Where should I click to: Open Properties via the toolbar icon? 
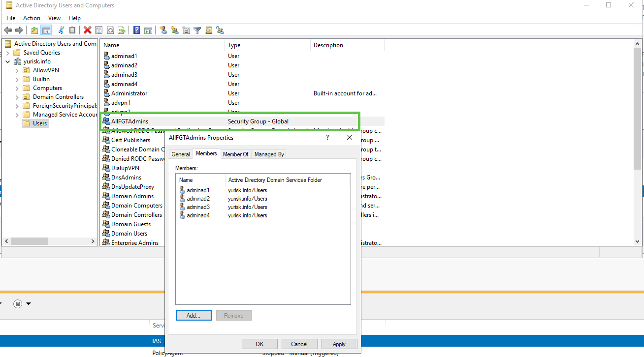(x=99, y=30)
